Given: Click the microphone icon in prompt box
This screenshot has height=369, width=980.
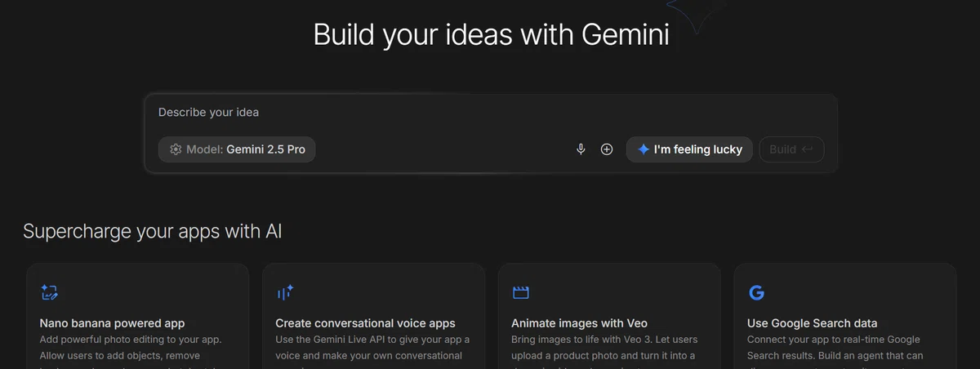Looking at the screenshot, I should pos(581,149).
